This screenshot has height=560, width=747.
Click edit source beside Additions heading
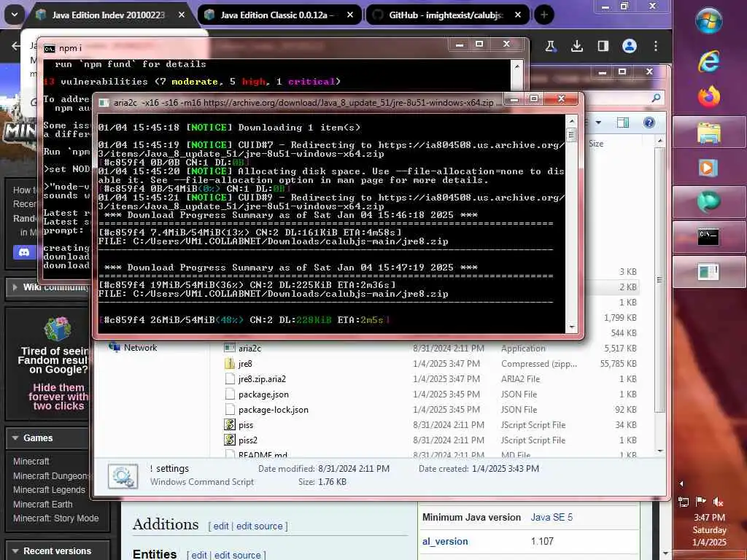pos(259,526)
